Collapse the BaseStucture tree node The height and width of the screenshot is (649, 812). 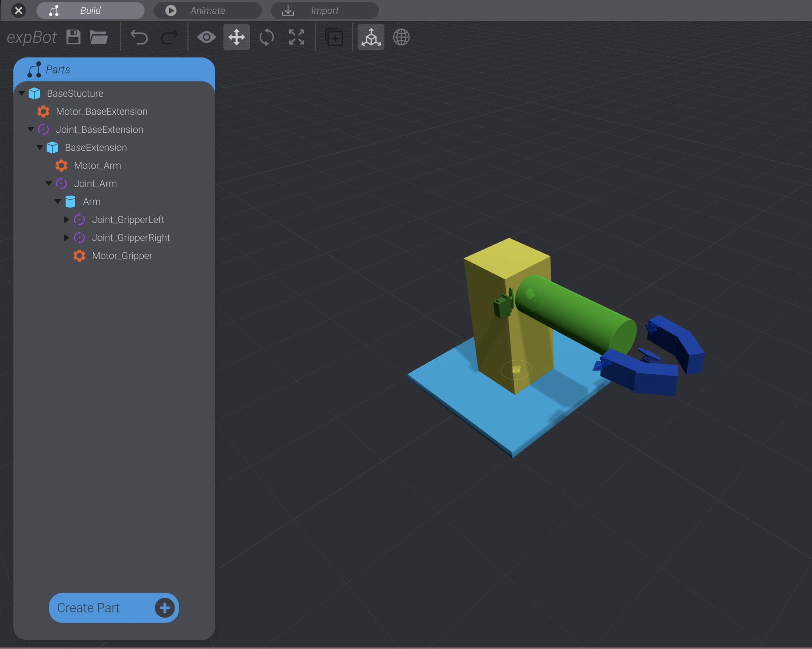click(x=21, y=93)
